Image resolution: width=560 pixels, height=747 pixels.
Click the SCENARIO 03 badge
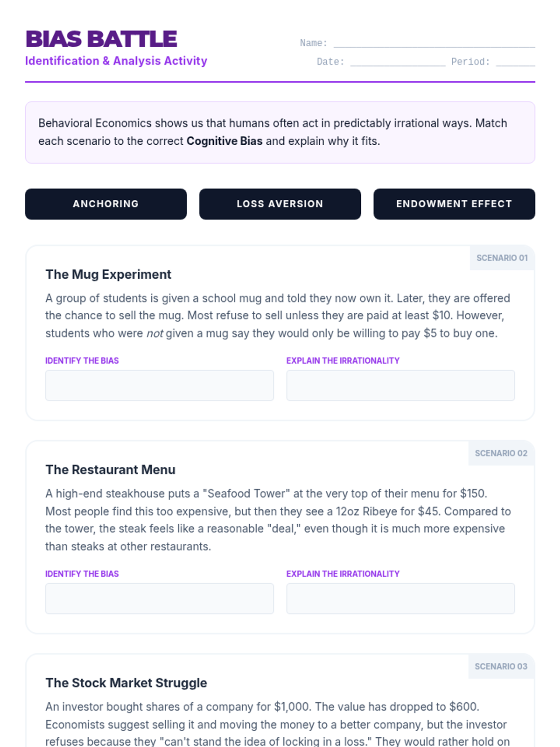(x=501, y=667)
